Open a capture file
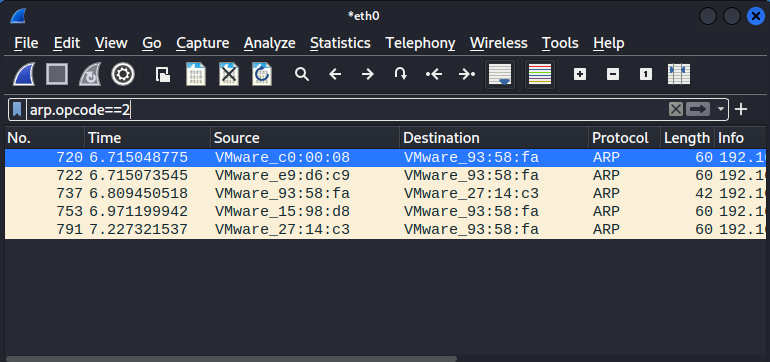This screenshot has width=770, height=362. [x=163, y=75]
